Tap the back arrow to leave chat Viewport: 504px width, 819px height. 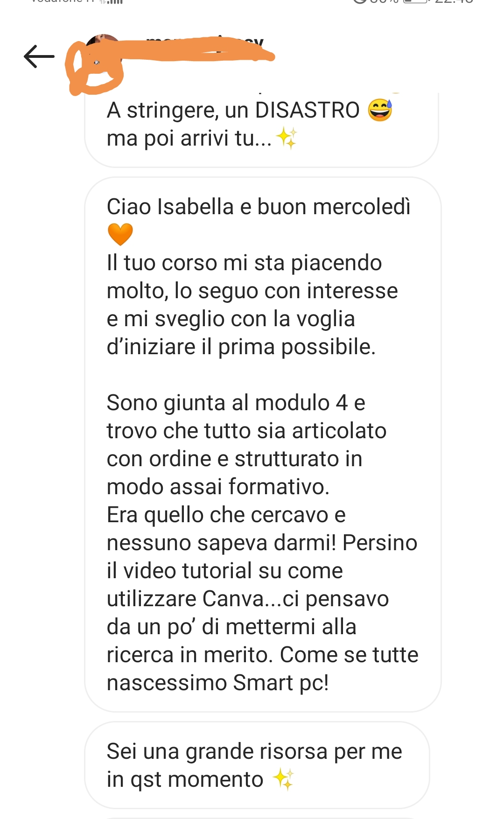tap(39, 56)
